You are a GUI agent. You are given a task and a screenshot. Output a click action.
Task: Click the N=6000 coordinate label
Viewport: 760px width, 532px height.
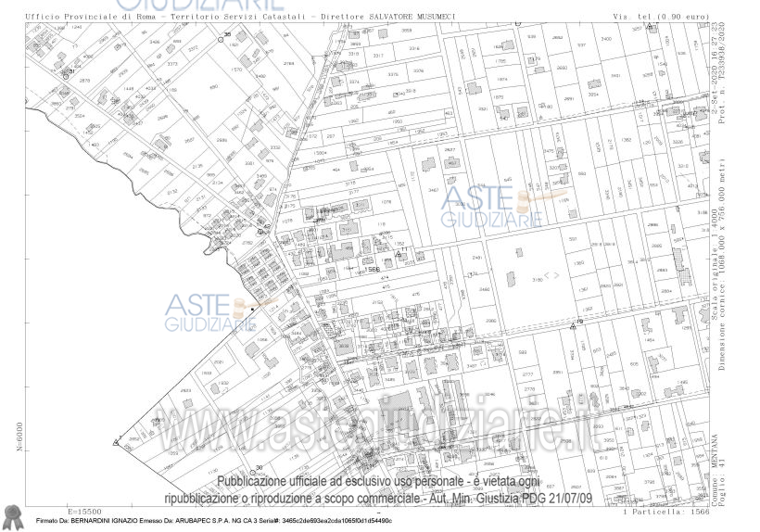[x=19, y=436]
